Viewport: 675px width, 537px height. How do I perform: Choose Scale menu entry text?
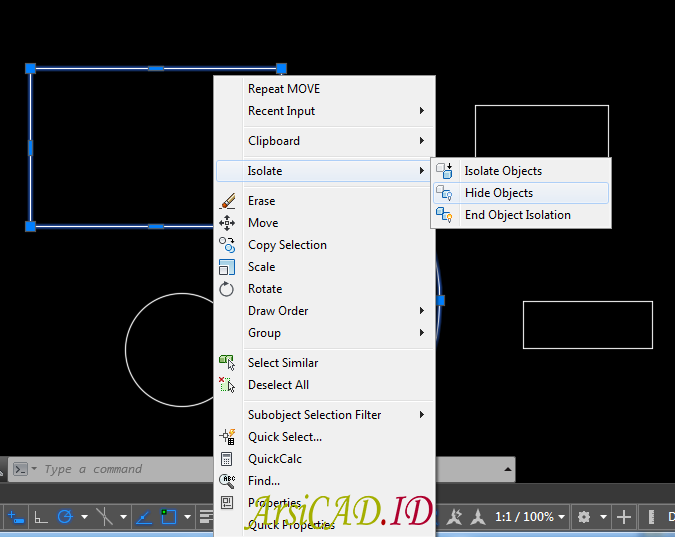pyautogui.click(x=261, y=267)
